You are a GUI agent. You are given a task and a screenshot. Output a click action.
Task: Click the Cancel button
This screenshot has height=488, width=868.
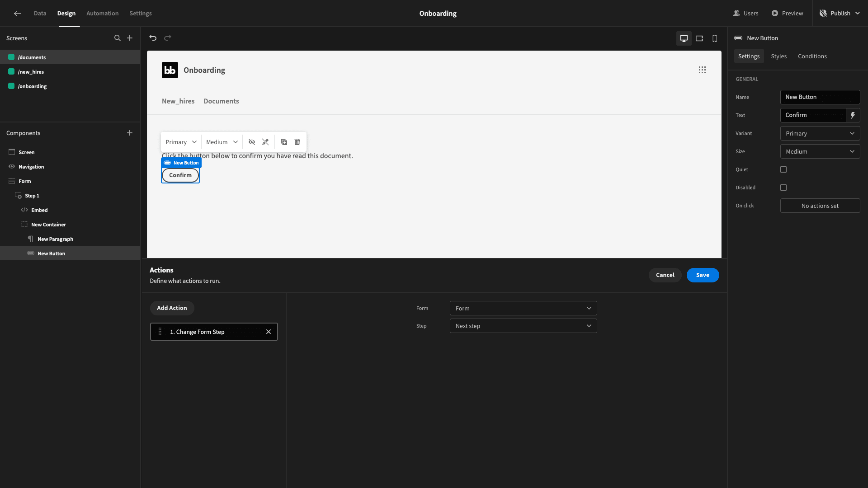[665, 275]
